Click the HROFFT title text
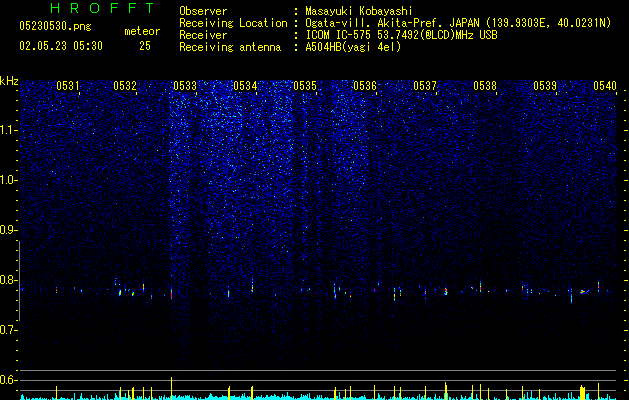 coord(102,8)
